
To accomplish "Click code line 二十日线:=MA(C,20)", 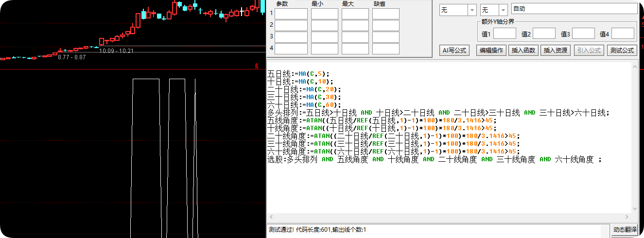I will click(x=304, y=90).
